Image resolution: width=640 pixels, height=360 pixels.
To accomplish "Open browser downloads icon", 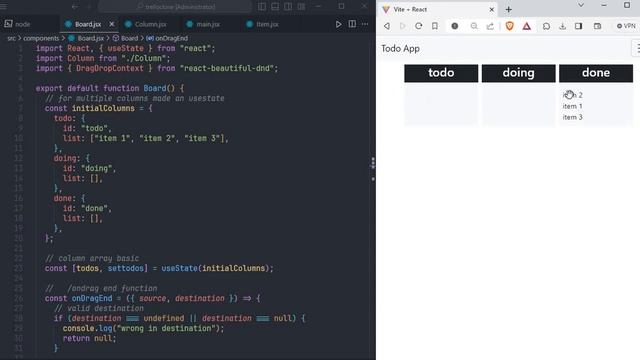I will click(562, 26).
